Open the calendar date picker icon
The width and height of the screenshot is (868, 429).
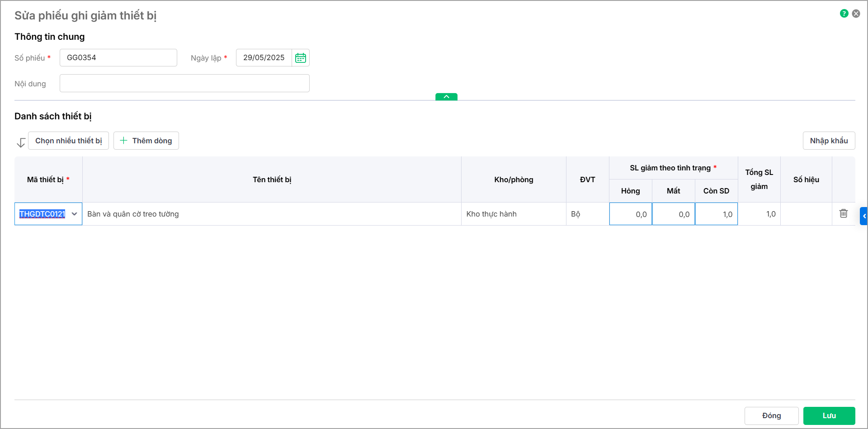pos(301,58)
